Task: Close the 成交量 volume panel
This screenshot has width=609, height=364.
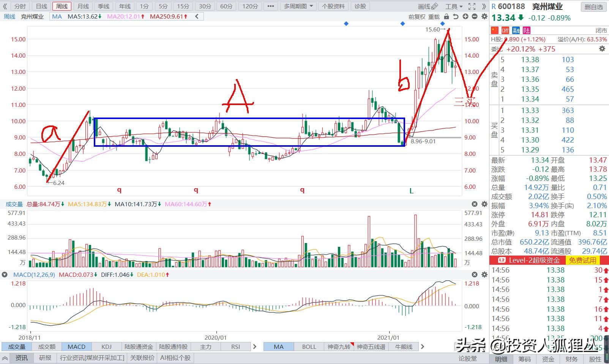Action: coord(475,204)
